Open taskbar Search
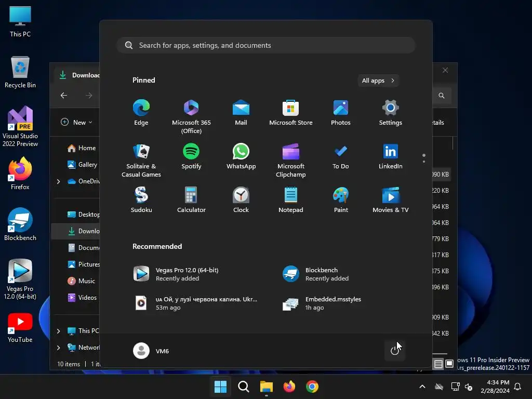532x399 pixels. (243, 387)
